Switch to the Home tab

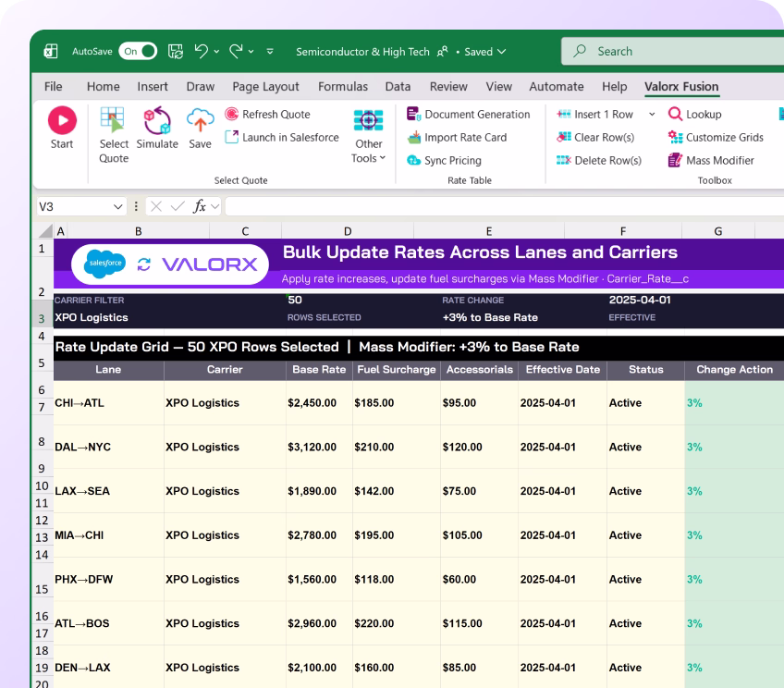tap(103, 87)
